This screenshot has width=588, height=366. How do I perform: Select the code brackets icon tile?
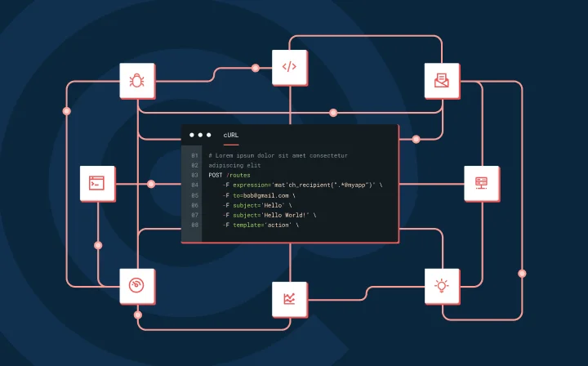click(x=290, y=68)
